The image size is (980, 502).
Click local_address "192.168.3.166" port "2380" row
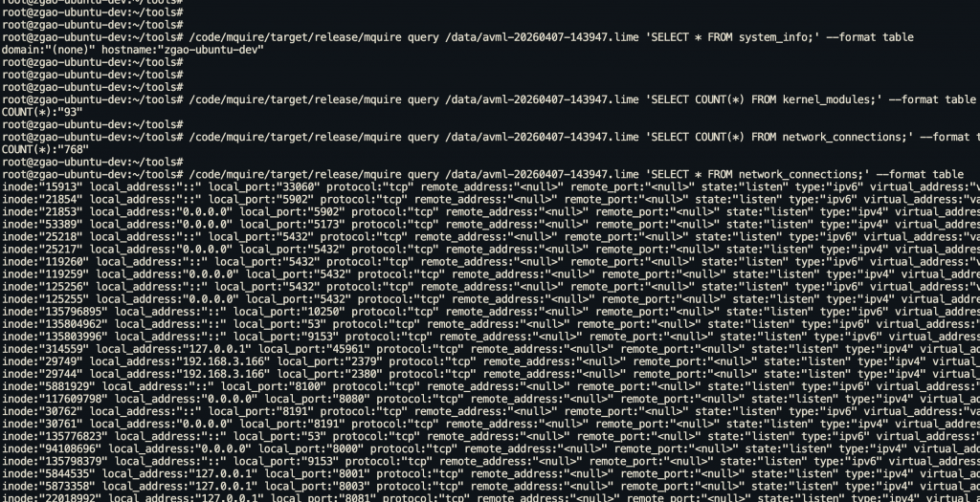click(x=490, y=375)
